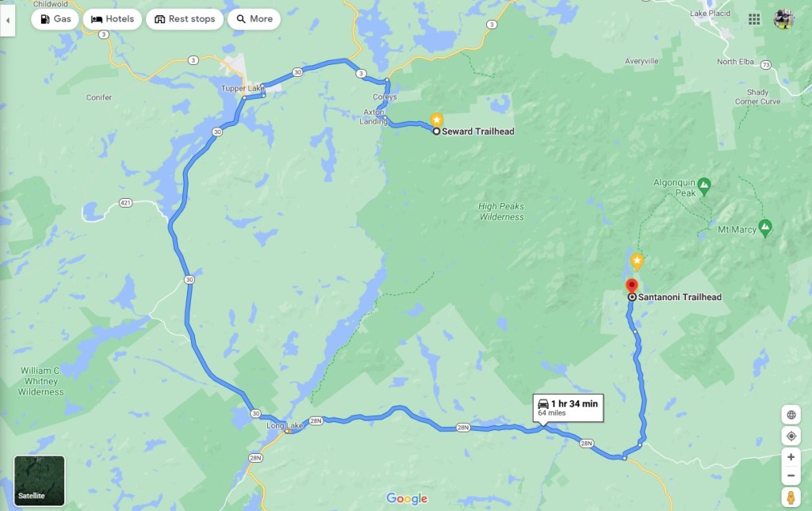
Task: Select the Seward Trailhead starred marker
Action: (x=437, y=120)
